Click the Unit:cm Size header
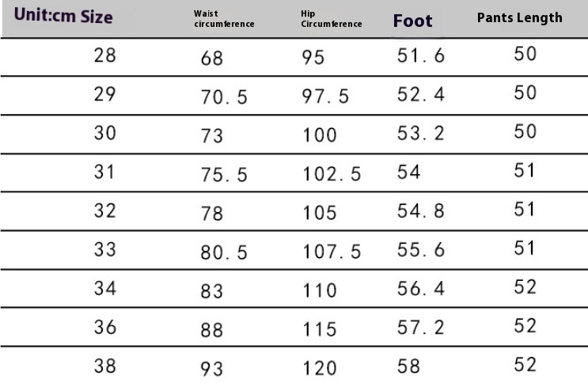The image size is (588, 383). pos(63,16)
